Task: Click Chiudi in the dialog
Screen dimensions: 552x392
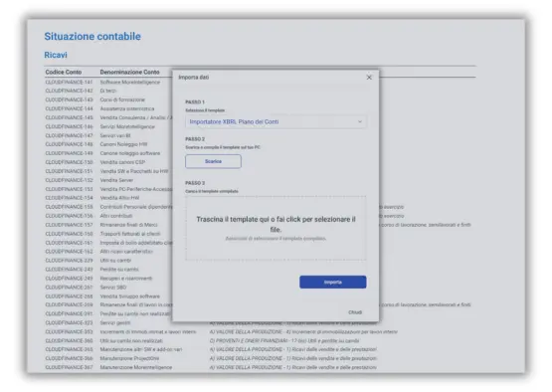Action: point(355,312)
